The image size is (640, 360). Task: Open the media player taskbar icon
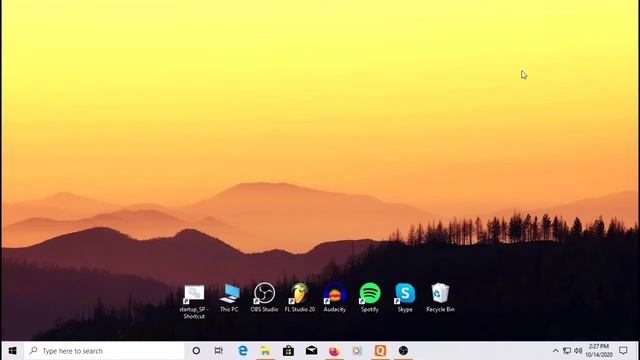[x=357, y=351]
